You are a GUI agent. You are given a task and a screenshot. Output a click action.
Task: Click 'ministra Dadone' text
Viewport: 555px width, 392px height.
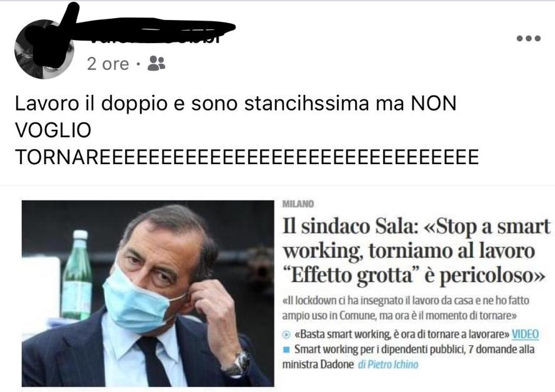tap(318, 365)
